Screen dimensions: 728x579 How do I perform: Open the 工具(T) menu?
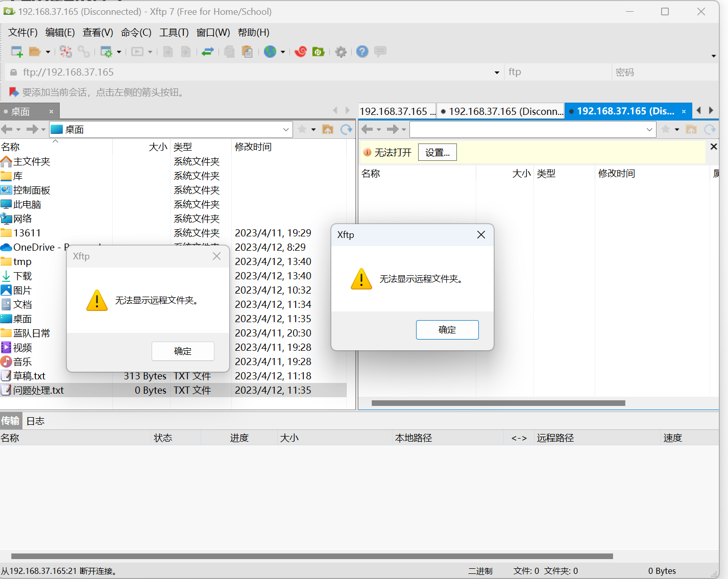coord(174,33)
